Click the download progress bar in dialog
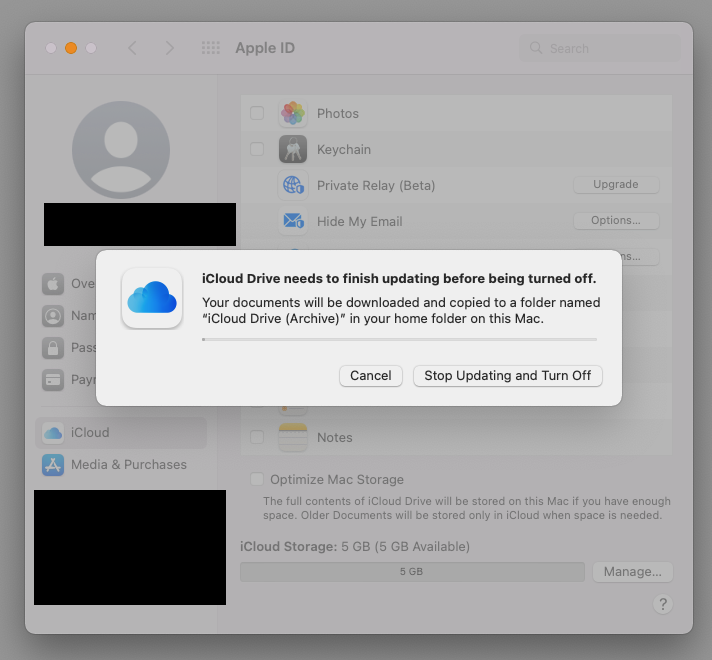Image resolution: width=712 pixels, height=660 pixels. coord(399,339)
